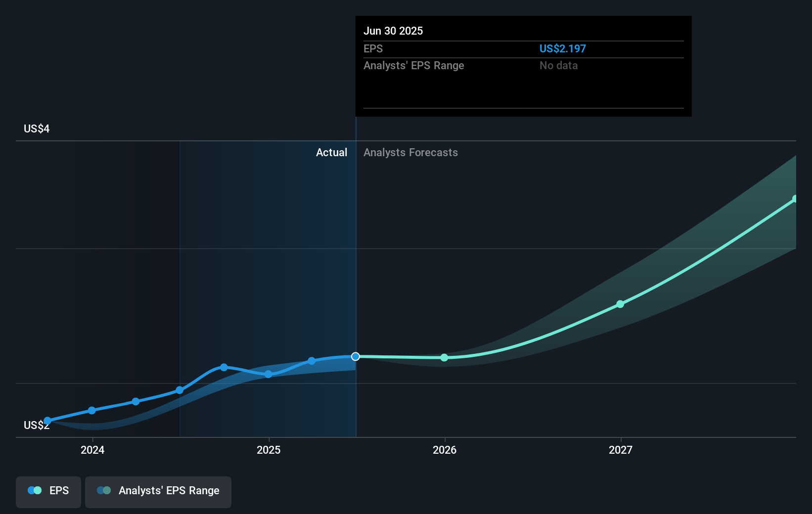This screenshot has width=812, height=514.
Task: Click the US$2.197 EPS value link
Action: coord(562,48)
